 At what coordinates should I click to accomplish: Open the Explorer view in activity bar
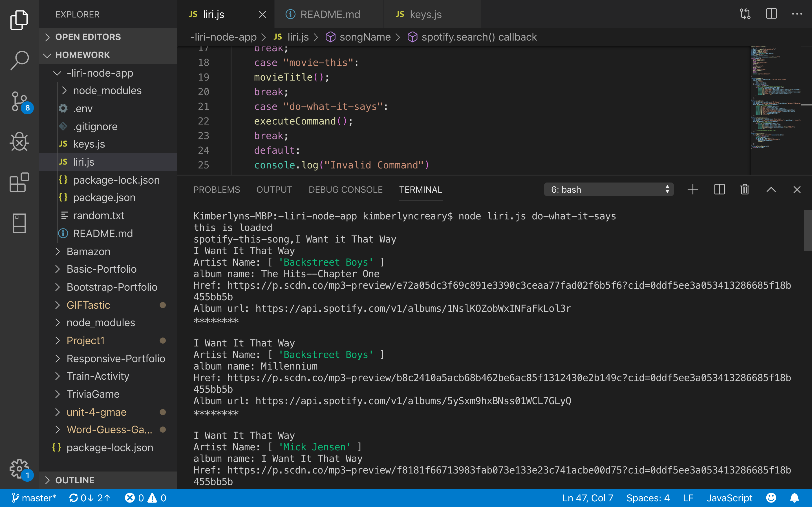(x=19, y=20)
